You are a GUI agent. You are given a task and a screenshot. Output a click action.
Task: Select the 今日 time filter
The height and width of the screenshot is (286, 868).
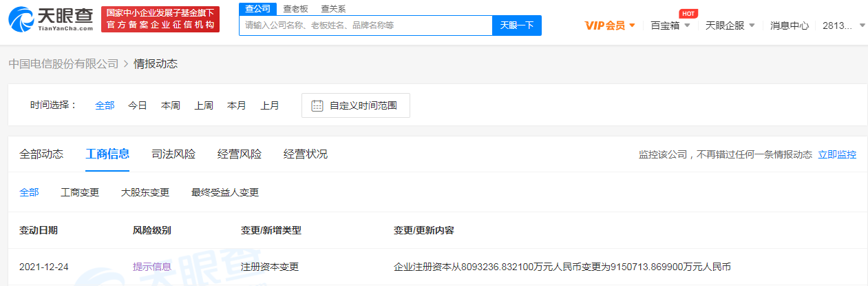138,105
